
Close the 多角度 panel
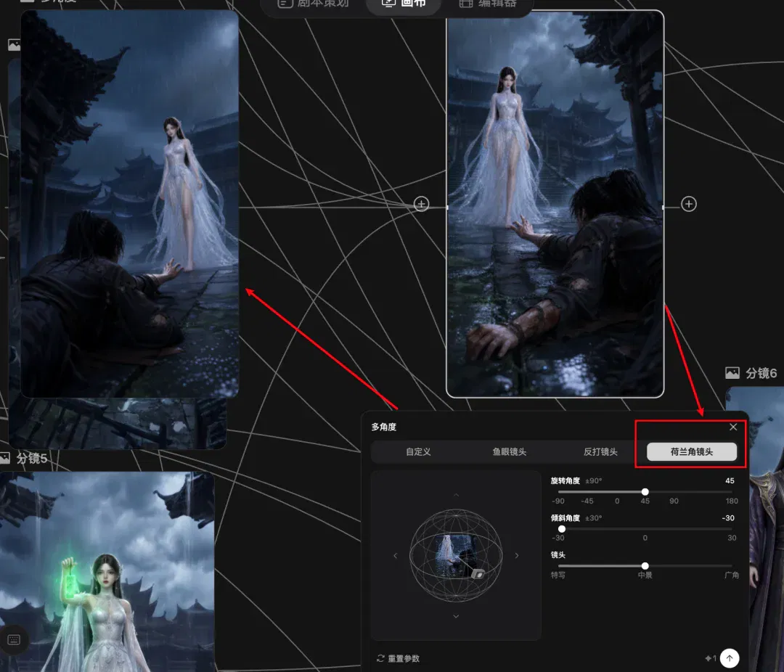[x=733, y=427]
